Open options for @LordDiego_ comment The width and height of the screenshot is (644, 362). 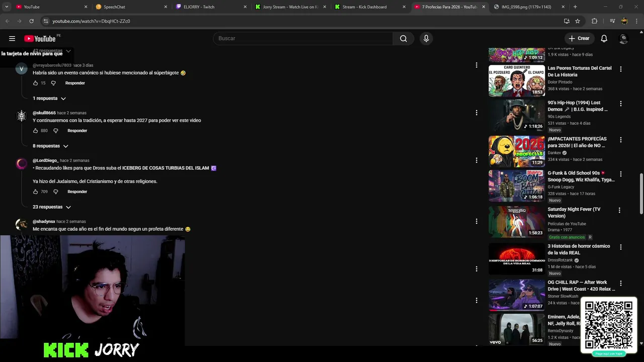476,160
